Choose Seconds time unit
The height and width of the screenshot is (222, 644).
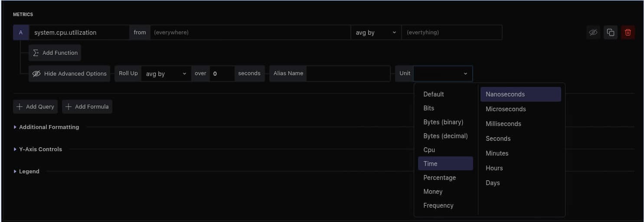(x=520, y=139)
